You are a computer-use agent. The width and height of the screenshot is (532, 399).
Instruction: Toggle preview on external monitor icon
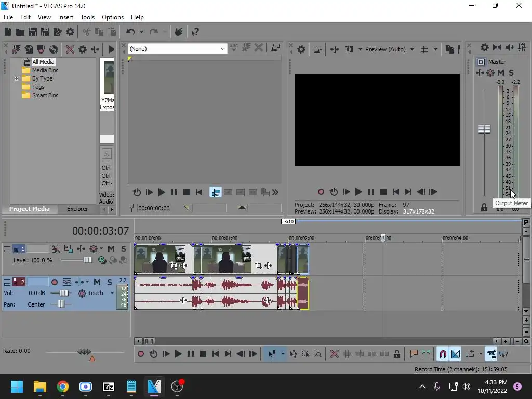[x=318, y=49]
